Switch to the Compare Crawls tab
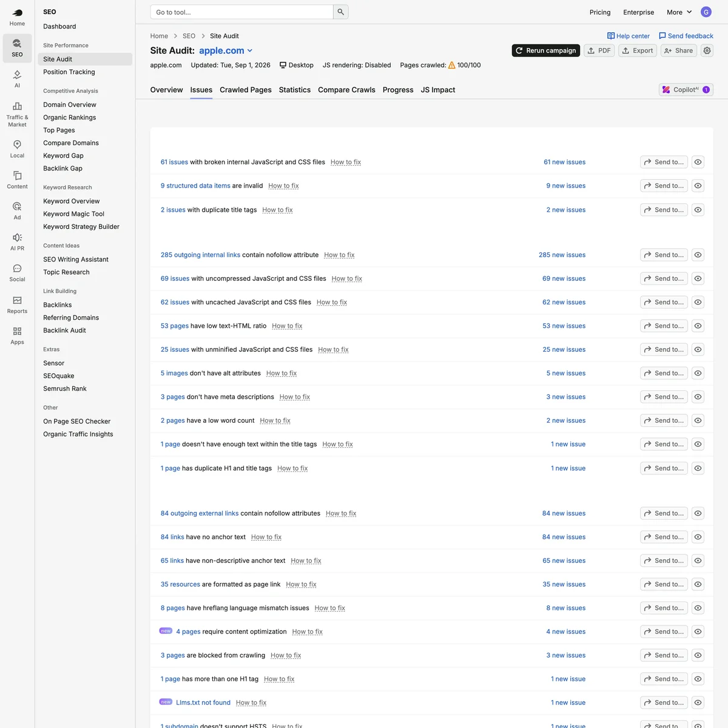Viewport: 728px width, 728px height. [346, 90]
